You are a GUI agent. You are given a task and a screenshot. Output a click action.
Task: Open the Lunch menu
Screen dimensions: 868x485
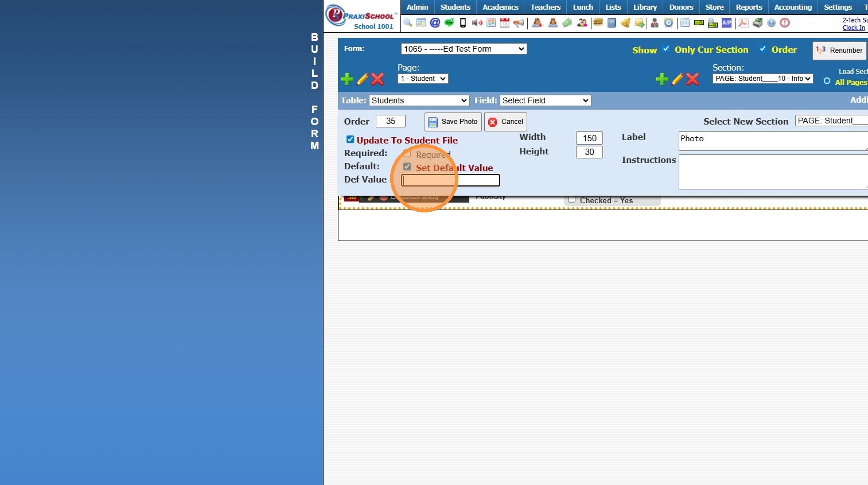[583, 7]
